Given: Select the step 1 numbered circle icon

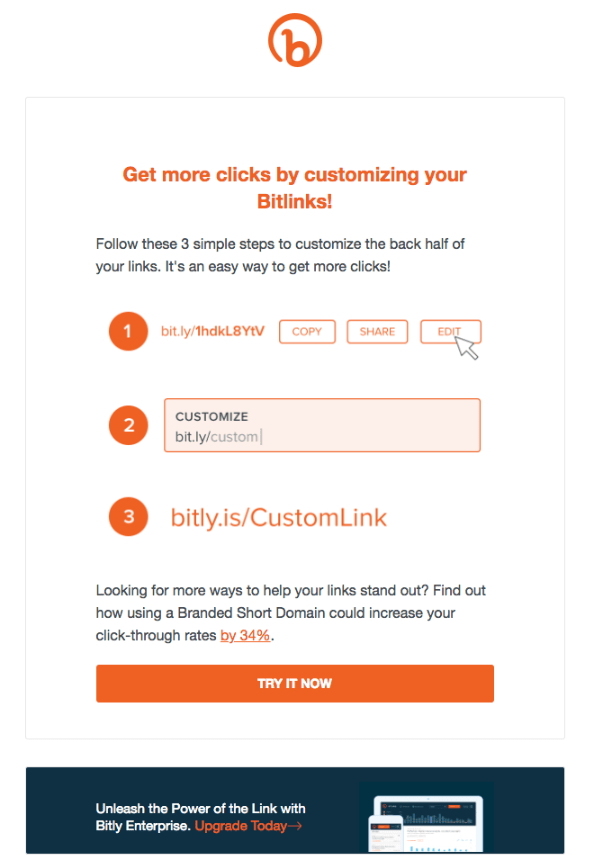Looking at the screenshot, I should tap(128, 331).
